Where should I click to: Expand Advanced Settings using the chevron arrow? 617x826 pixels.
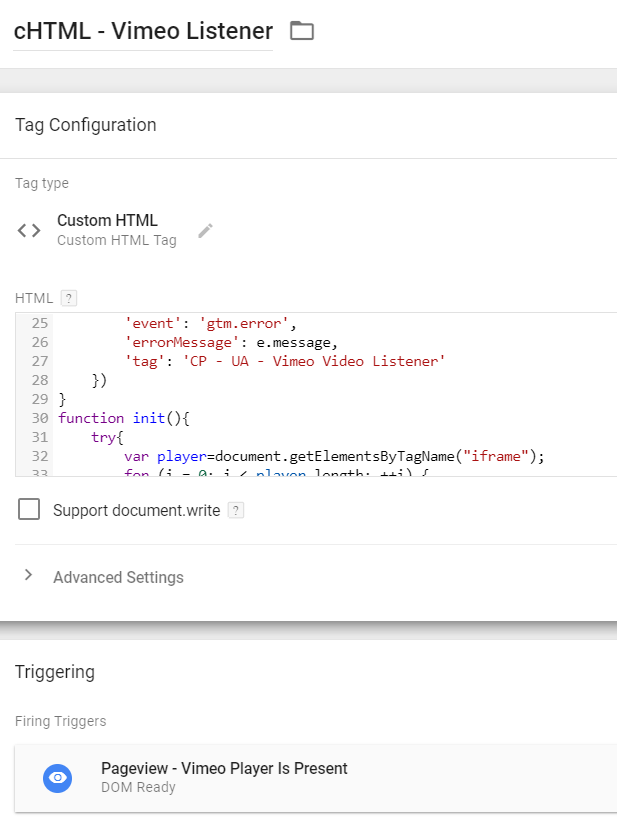tap(28, 576)
